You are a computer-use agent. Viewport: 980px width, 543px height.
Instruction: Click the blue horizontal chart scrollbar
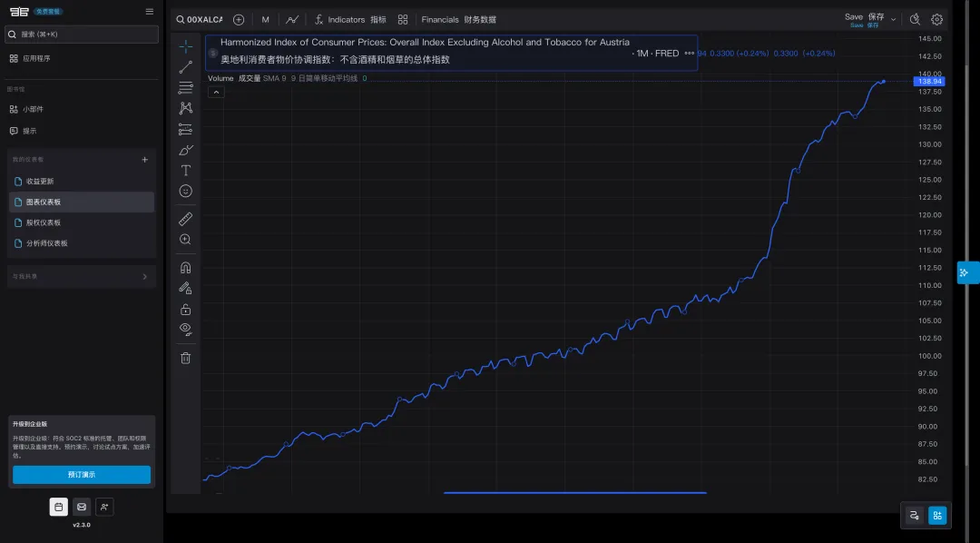575,493
